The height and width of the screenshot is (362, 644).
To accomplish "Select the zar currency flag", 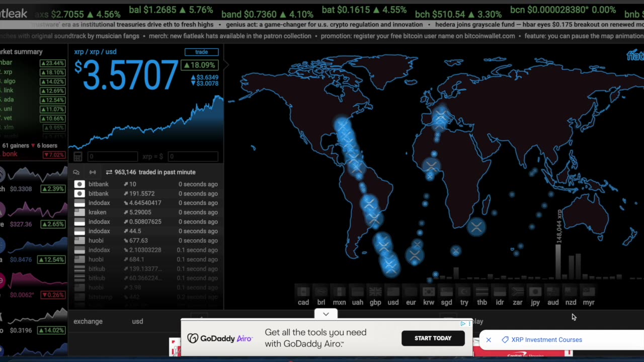I will coord(517,292).
